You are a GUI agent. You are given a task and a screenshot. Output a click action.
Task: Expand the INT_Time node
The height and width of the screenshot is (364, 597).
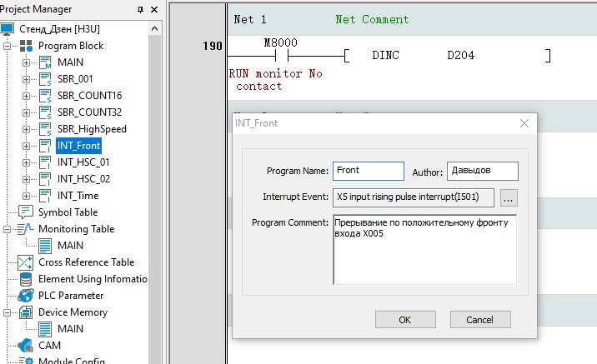26,197
